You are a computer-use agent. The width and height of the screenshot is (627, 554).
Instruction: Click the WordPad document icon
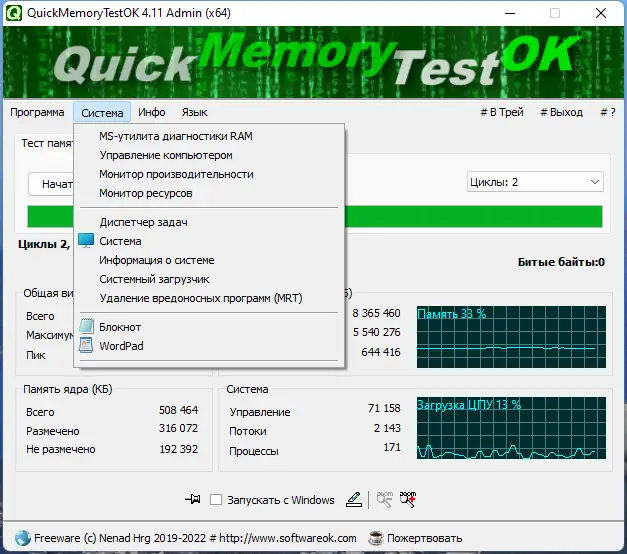(86, 345)
